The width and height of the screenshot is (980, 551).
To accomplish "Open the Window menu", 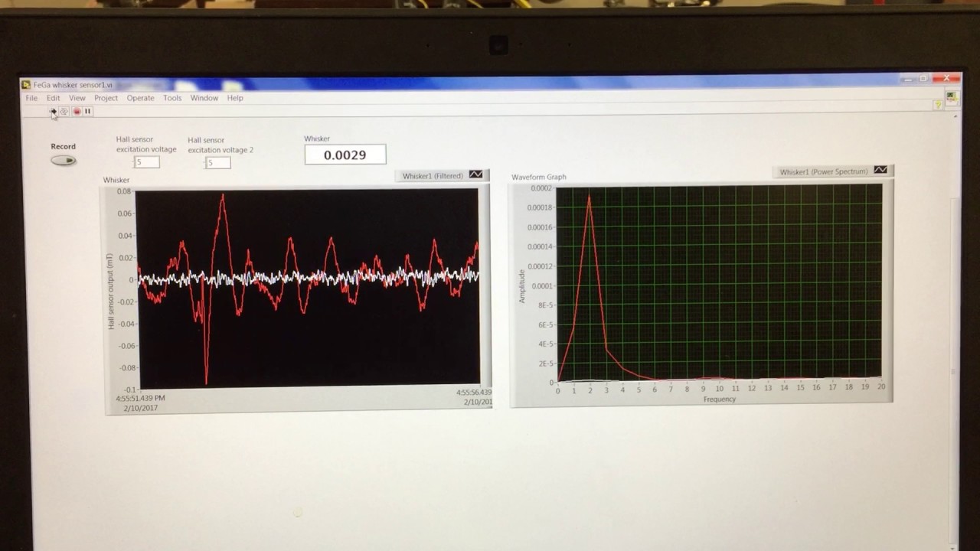I will (x=204, y=98).
